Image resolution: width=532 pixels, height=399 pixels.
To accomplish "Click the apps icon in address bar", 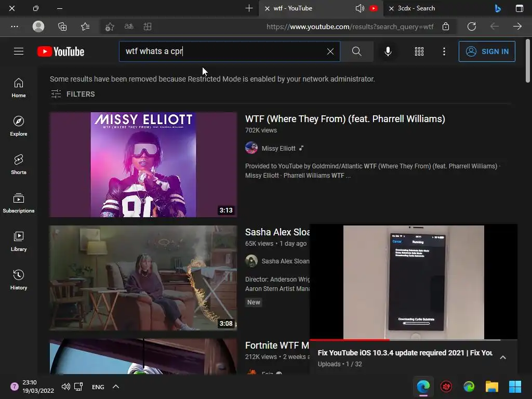I will pyautogui.click(x=148, y=26).
